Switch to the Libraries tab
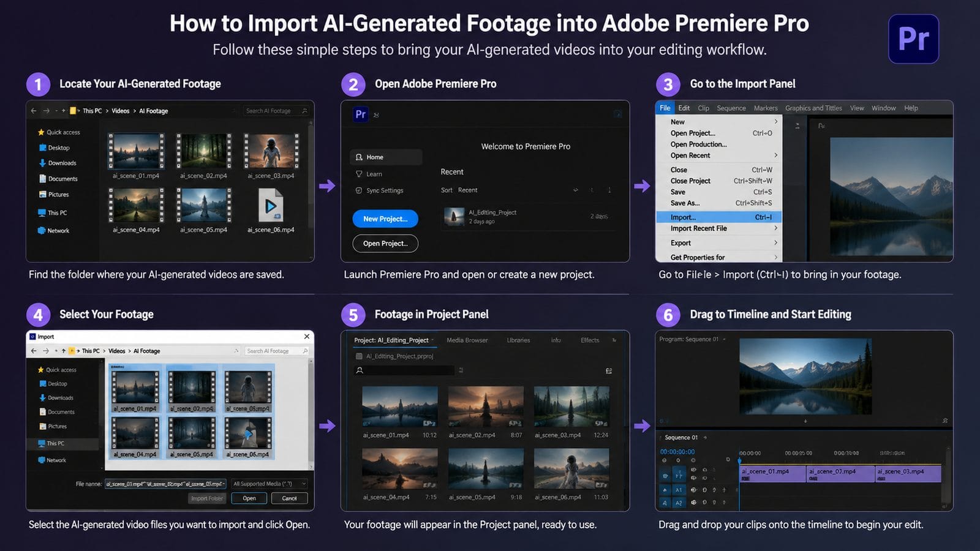The height and width of the screenshot is (551, 980). [x=518, y=340]
